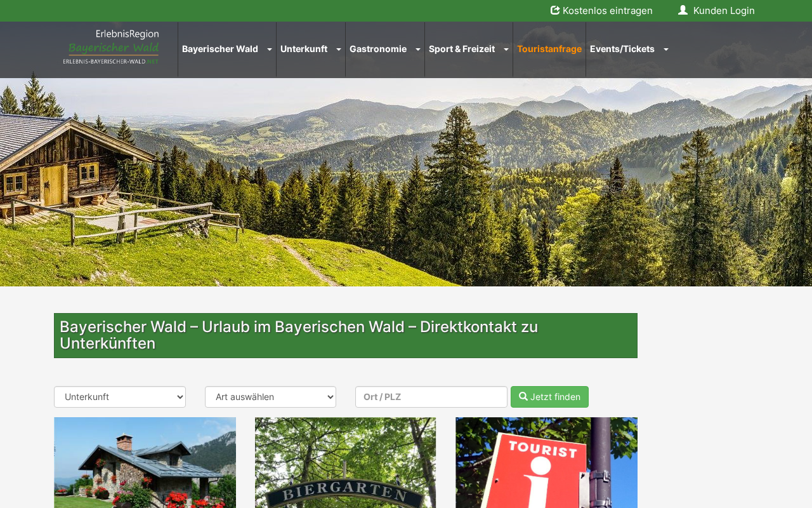Click the ErlebnisRegion Bayerischer Wald logo

(111, 46)
